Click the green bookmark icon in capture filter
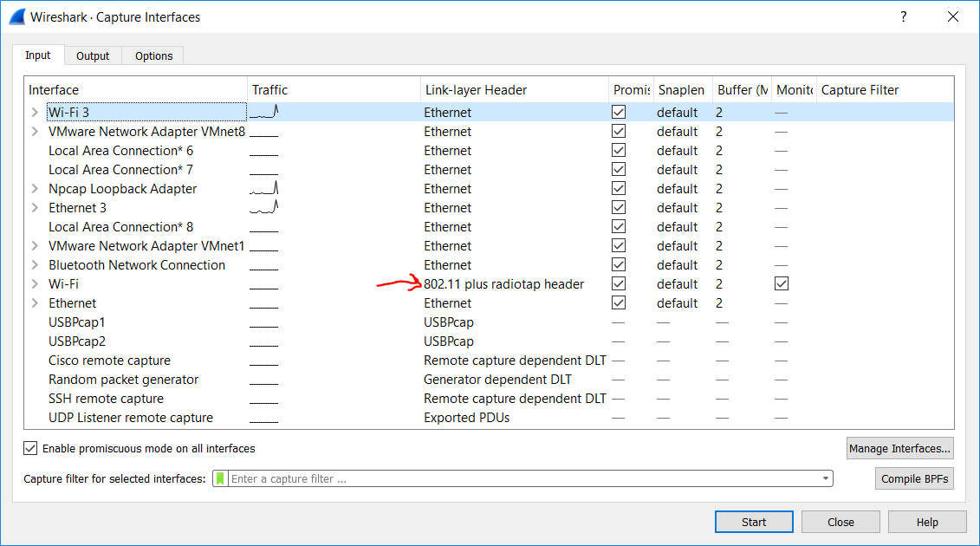The width and height of the screenshot is (980, 546). coord(220,479)
